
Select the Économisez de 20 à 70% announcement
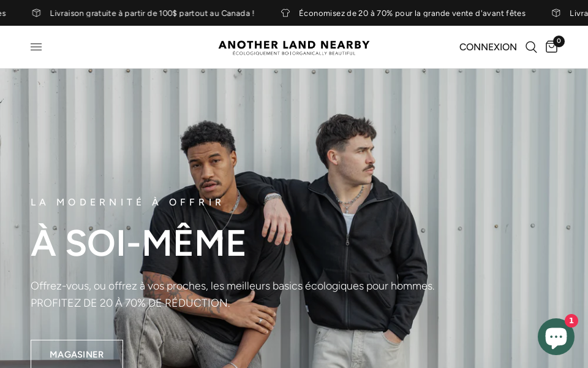pyautogui.click(x=412, y=13)
